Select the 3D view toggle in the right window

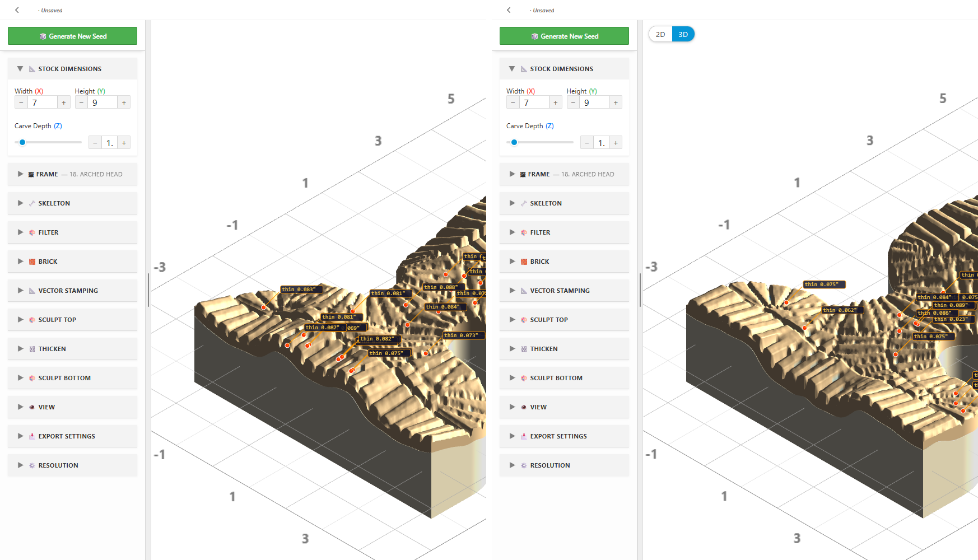point(683,34)
